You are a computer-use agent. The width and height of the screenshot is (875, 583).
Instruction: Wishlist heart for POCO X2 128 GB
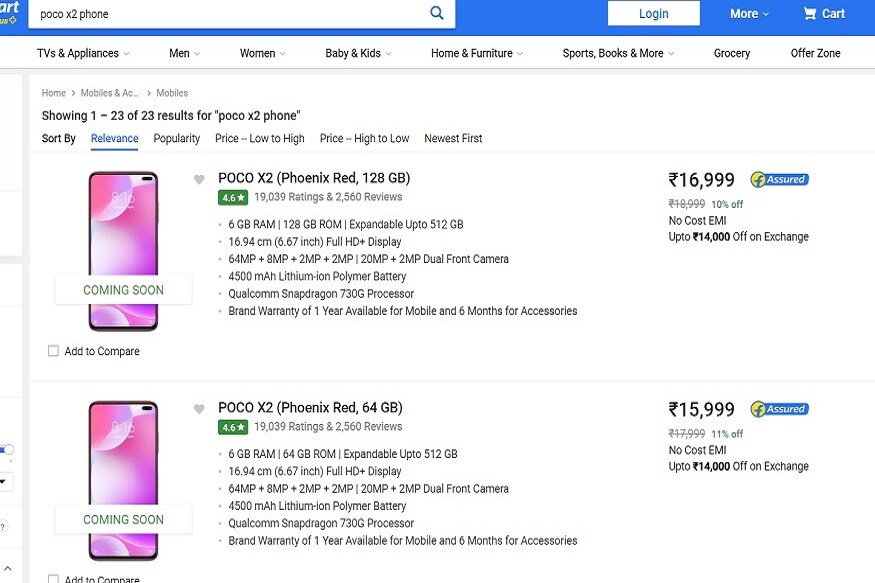(x=199, y=180)
